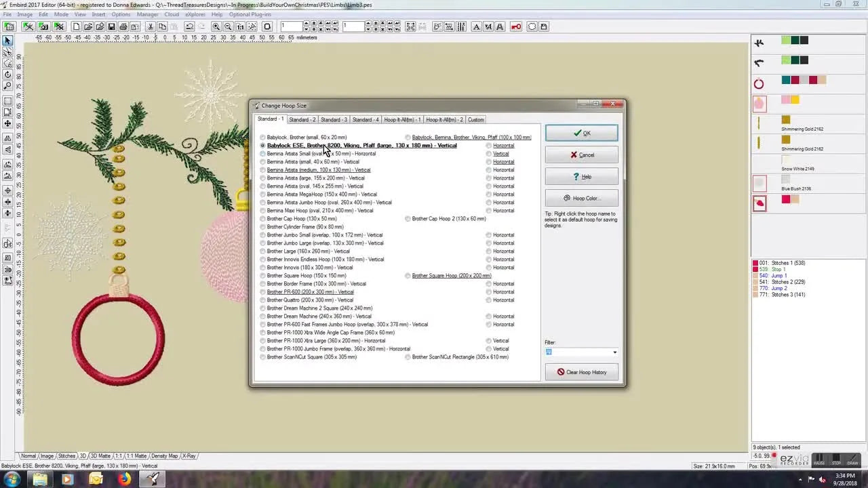Click the Zoom In magnifier toolbar icon
868x488 pixels.
(x=216, y=26)
